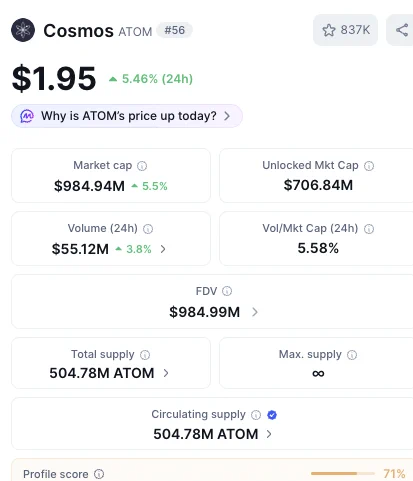This screenshot has height=481, width=413.
Task: Click Vol/Mkt Cap (24h) info icon
Action: pyautogui.click(x=369, y=229)
